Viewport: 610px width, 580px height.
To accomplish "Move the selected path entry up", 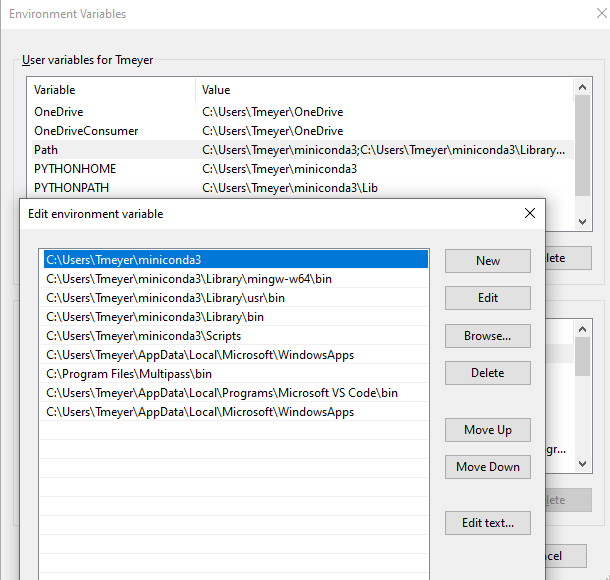I will (487, 430).
